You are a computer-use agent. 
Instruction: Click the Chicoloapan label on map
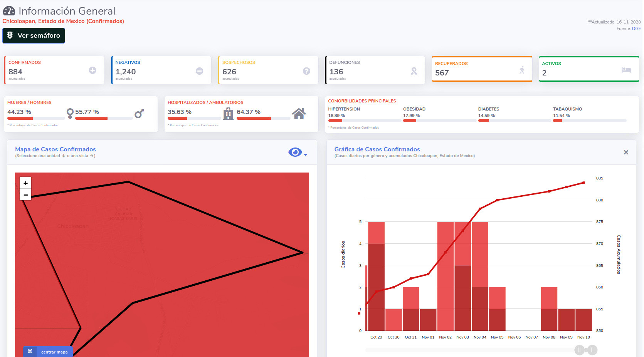click(x=73, y=226)
